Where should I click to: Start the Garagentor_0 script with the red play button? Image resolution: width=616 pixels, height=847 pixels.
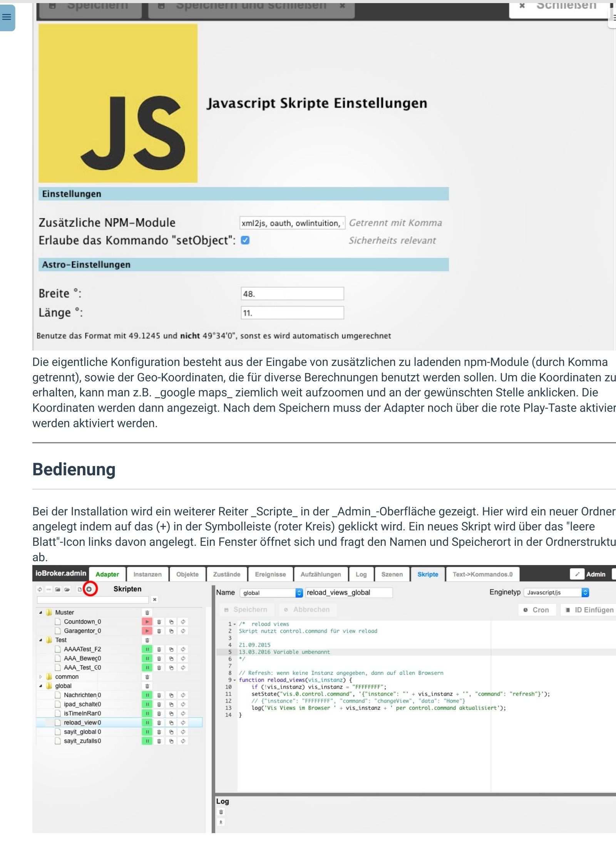click(147, 631)
